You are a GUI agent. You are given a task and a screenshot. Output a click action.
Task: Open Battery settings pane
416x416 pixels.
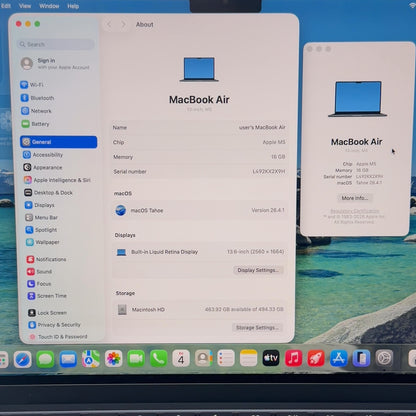coord(35,124)
